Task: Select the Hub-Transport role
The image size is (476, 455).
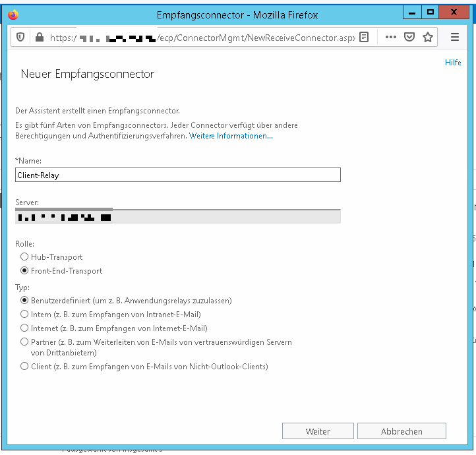Action: pyautogui.click(x=24, y=257)
